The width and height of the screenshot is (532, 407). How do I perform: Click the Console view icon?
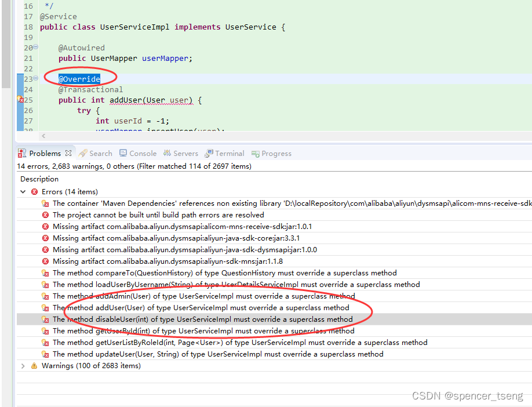pos(124,153)
